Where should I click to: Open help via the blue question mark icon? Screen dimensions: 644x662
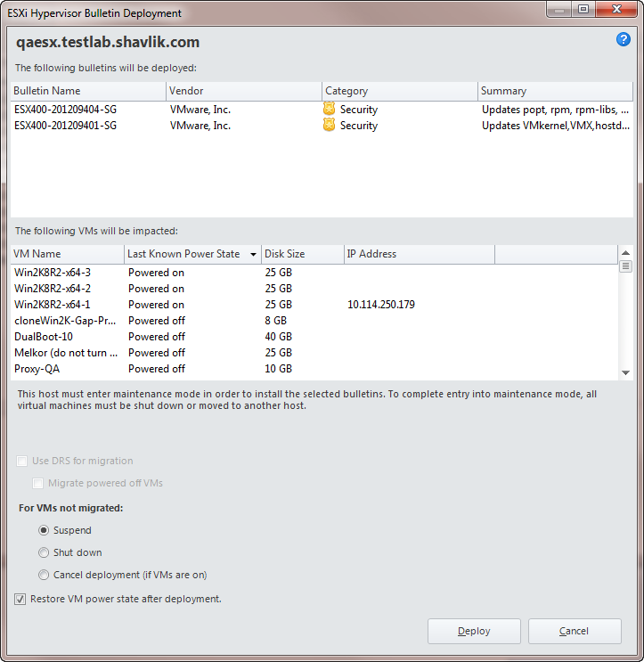623,40
